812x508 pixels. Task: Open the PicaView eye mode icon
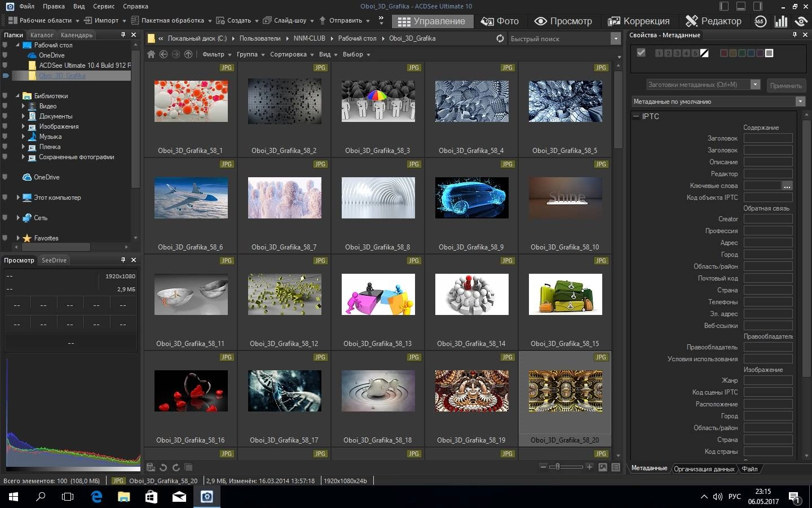[x=801, y=21]
